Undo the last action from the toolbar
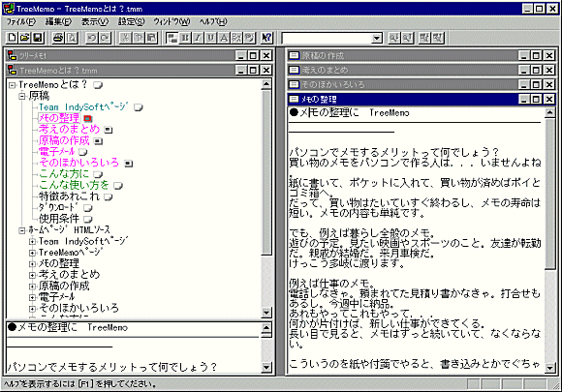The height and width of the screenshot is (392, 562). 92,38
